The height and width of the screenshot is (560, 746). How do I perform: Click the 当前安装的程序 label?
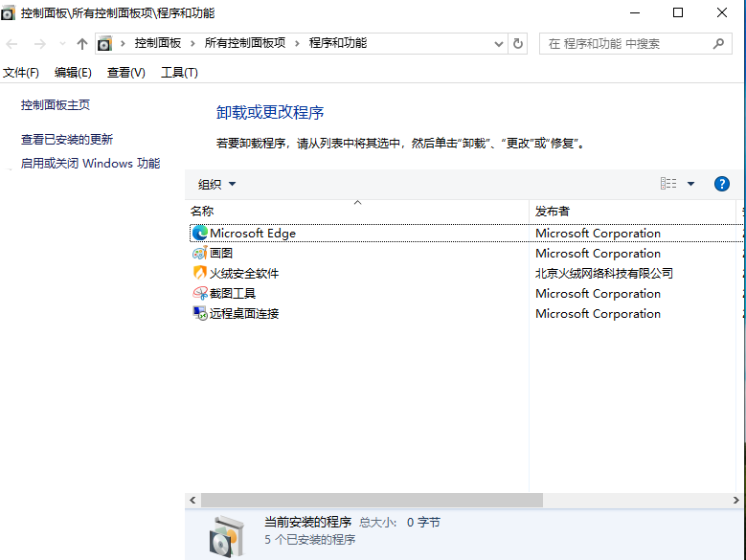coord(307,522)
